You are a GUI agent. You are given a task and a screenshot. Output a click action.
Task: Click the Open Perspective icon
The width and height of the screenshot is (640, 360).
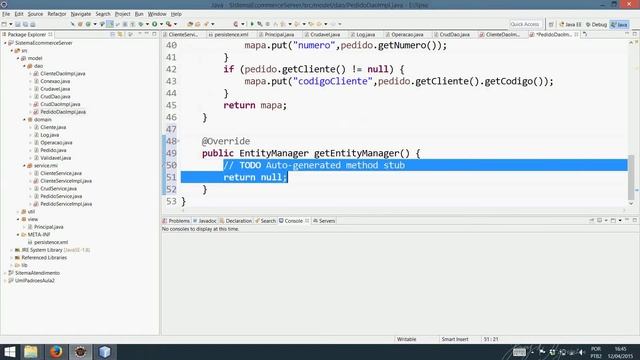(x=551, y=24)
